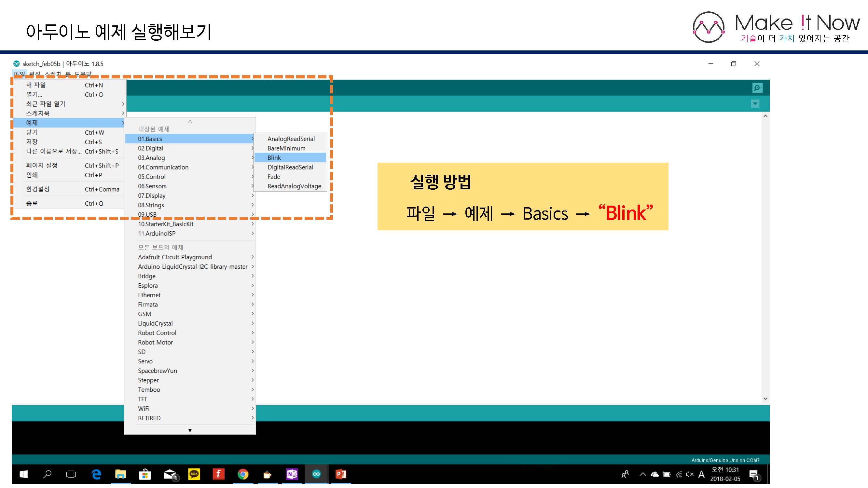
Task: Click the OneNote taskbar icon
Action: tap(292, 474)
